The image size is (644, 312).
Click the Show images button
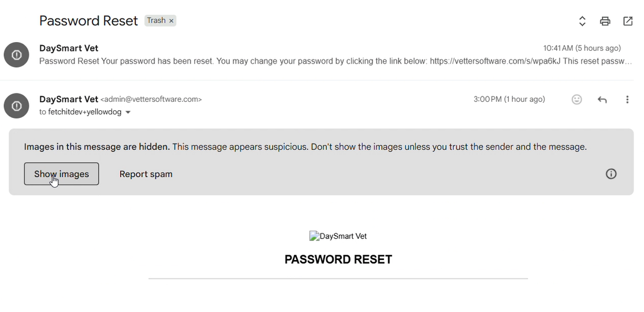click(x=61, y=174)
